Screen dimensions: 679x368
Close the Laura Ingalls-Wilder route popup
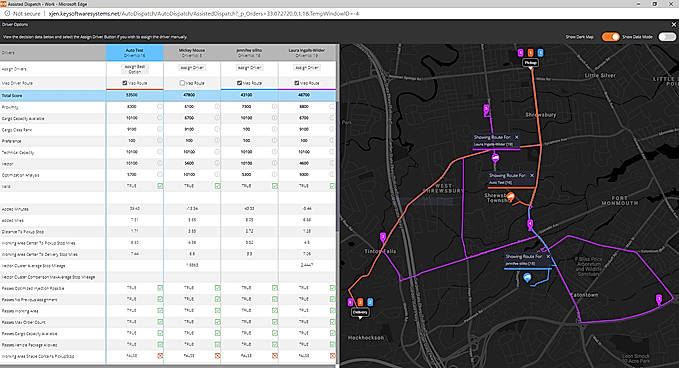pyautogui.click(x=516, y=137)
